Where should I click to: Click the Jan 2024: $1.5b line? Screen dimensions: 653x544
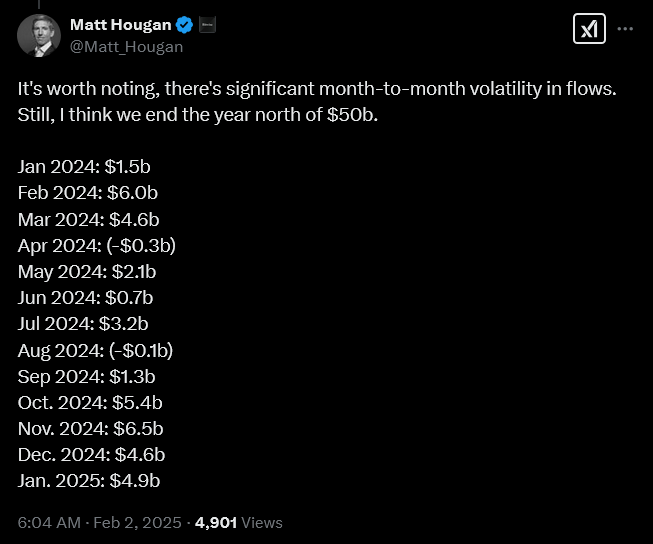pyautogui.click(x=87, y=166)
